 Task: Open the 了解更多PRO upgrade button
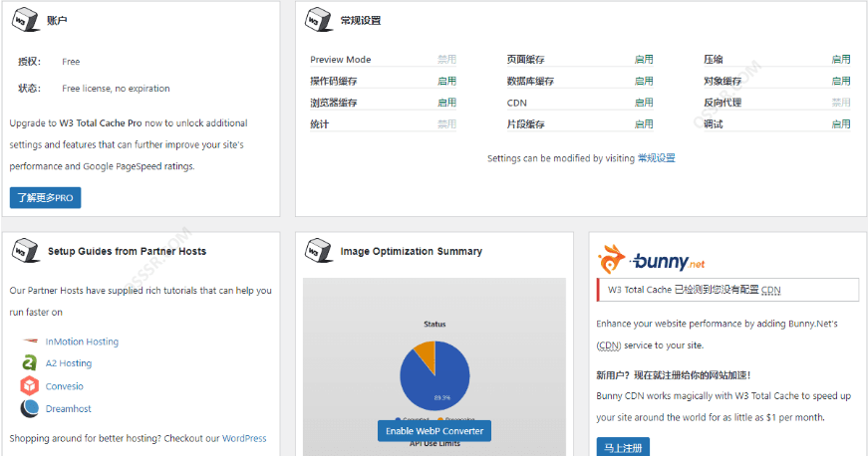[x=46, y=198]
